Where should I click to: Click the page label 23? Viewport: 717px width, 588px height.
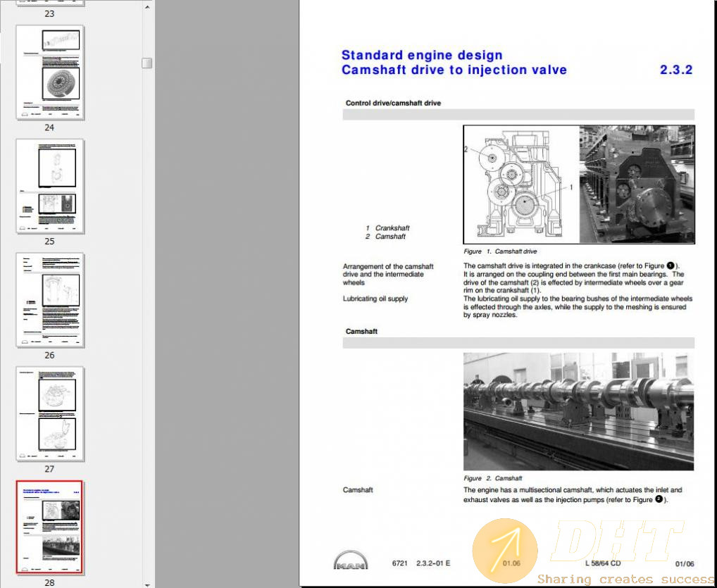click(x=49, y=13)
